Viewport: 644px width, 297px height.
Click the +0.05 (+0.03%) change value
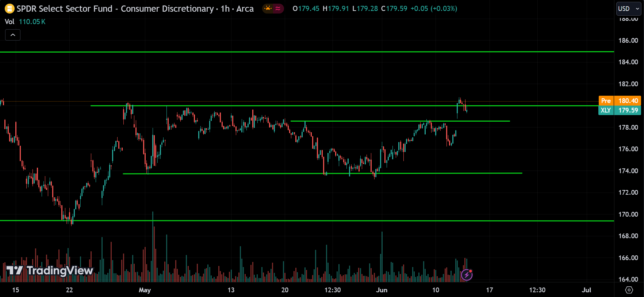434,8
